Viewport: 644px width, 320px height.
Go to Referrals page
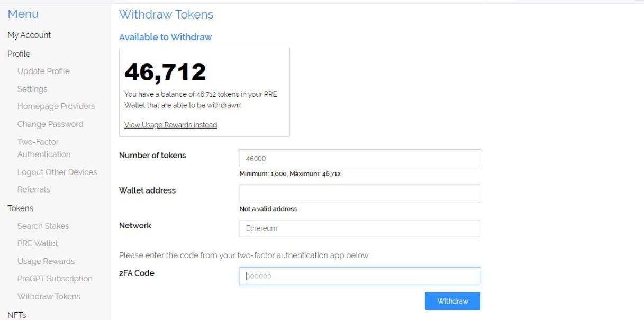point(33,189)
